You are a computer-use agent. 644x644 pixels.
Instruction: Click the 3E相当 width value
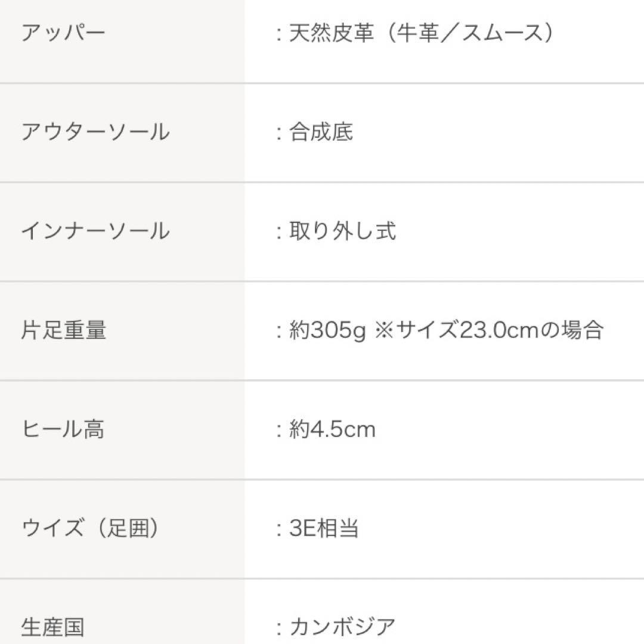coord(324,528)
